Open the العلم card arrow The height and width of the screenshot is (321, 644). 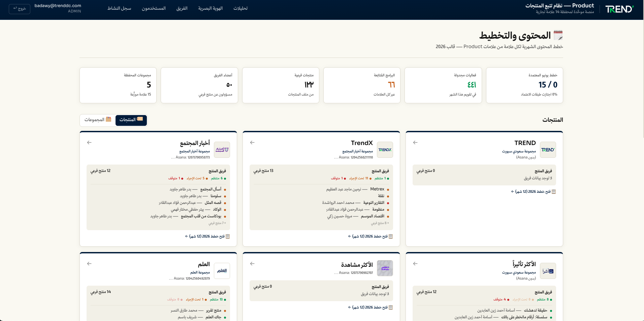(89, 264)
